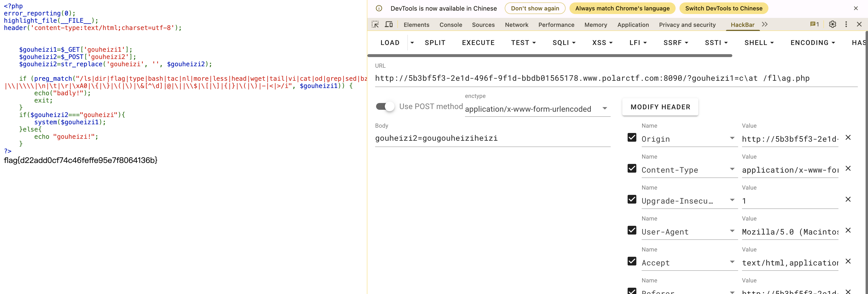Open the Content-Type name dropdown arrow
This screenshot has height=294, width=868.
[732, 169]
